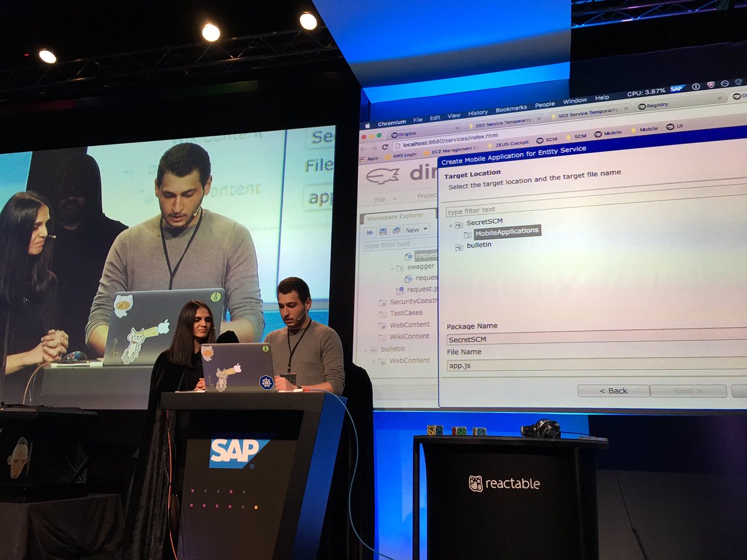Screen dimensions: 747x560
Task: Select bulletin in the dialog tree
Action: click(479, 245)
